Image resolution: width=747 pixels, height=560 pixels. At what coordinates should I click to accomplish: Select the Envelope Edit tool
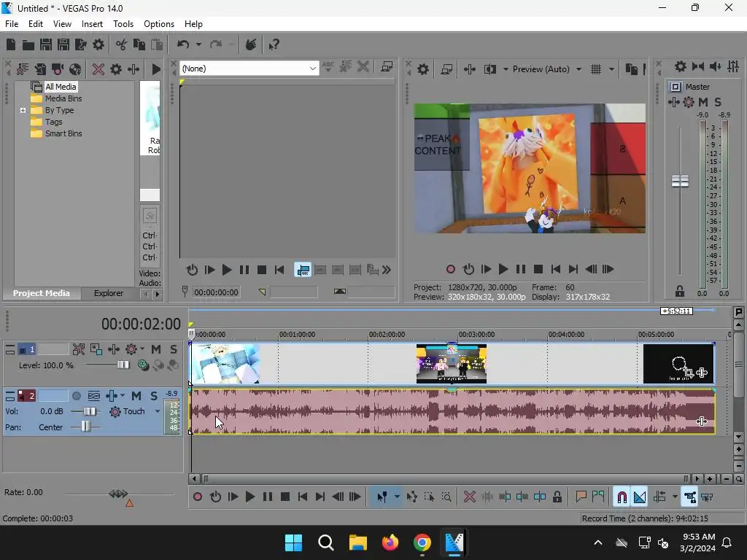click(x=411, y=497)
